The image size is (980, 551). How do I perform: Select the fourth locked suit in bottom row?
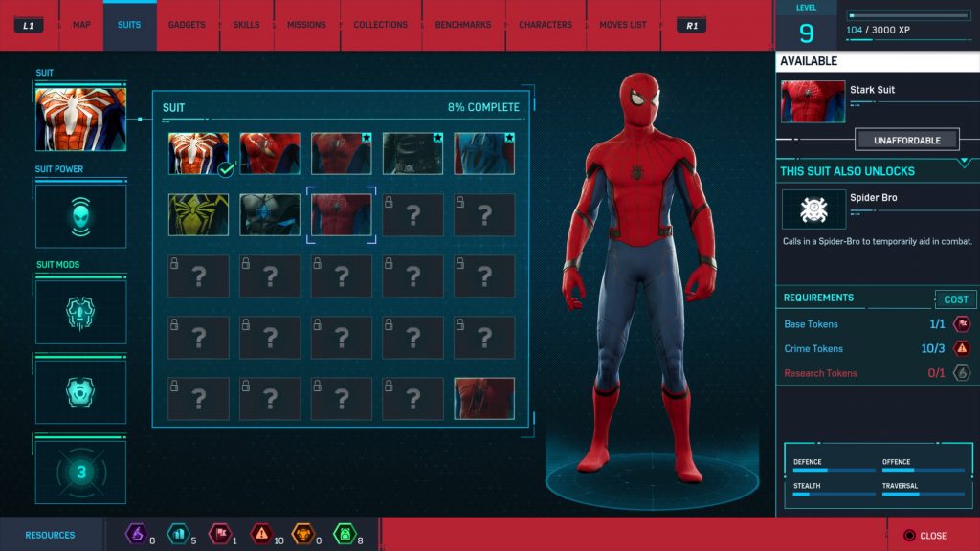pos(412,399)
